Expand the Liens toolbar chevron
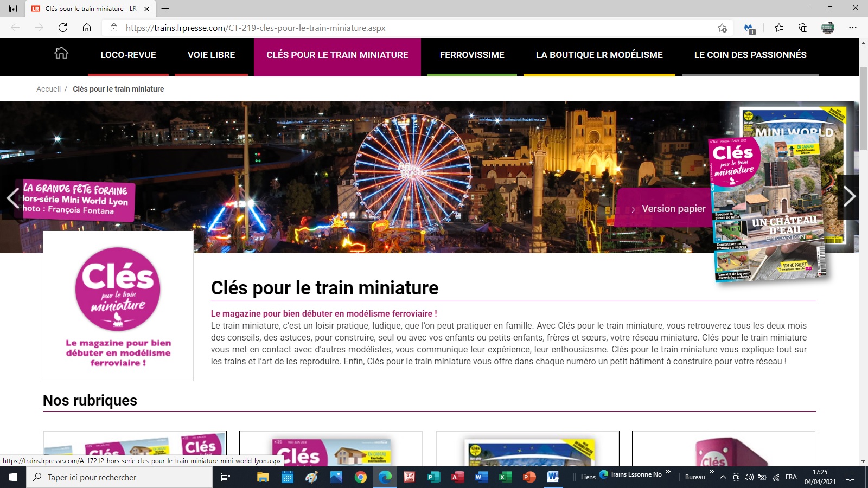868x488 pixels. (x=668, y=472)
